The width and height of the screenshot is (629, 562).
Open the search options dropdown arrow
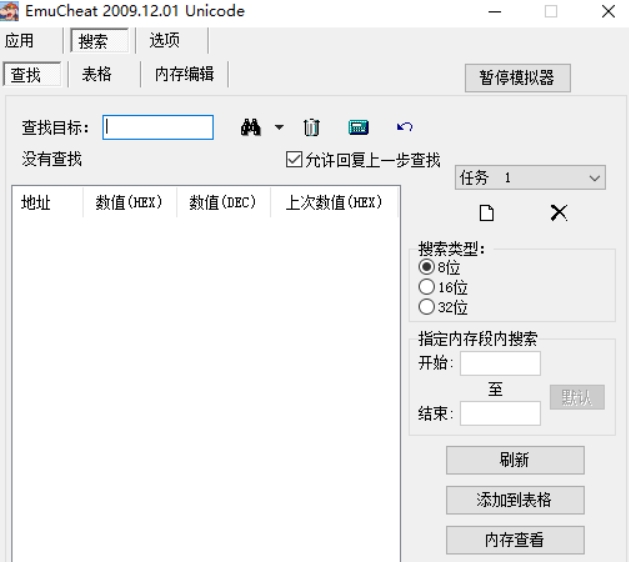(x=279, y=128)
